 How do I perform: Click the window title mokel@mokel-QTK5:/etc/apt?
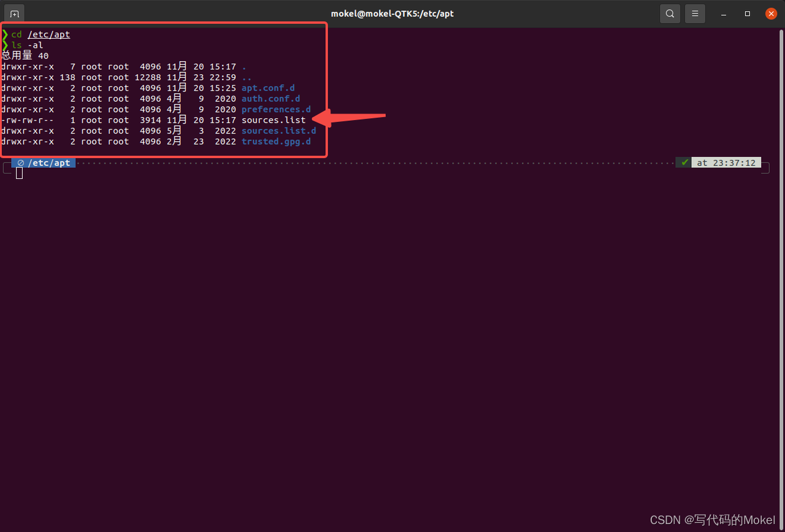click(x=392, y=13)
